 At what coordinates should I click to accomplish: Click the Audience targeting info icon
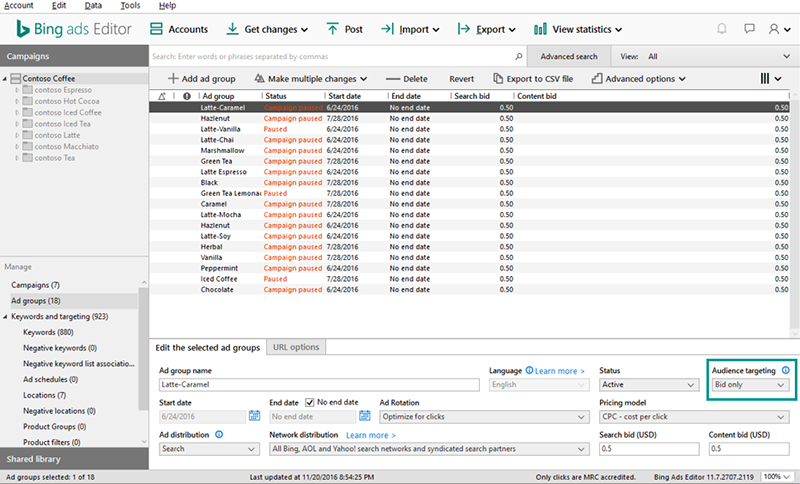[x=785, y=370]
